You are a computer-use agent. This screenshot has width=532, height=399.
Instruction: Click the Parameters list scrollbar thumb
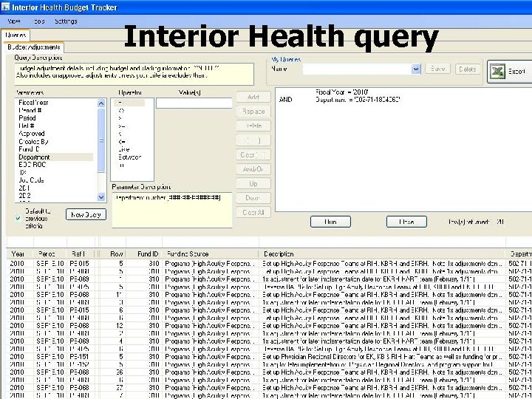(x=101, y=140)
